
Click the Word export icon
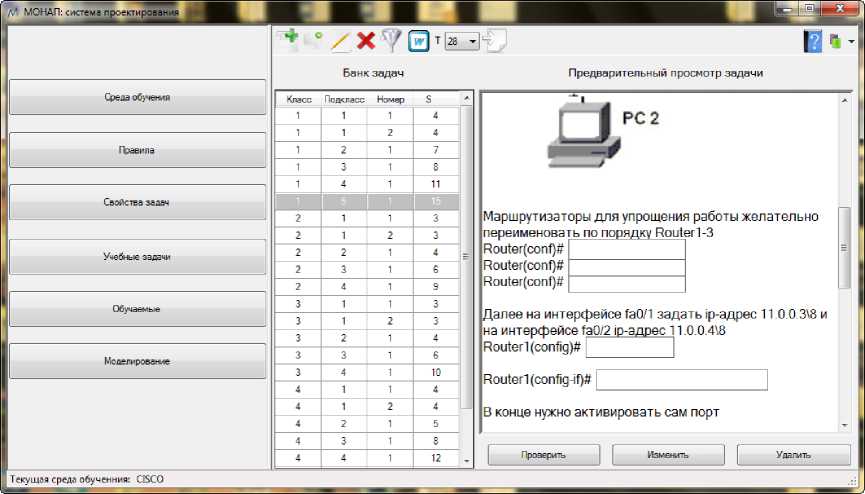coord(418,41)
